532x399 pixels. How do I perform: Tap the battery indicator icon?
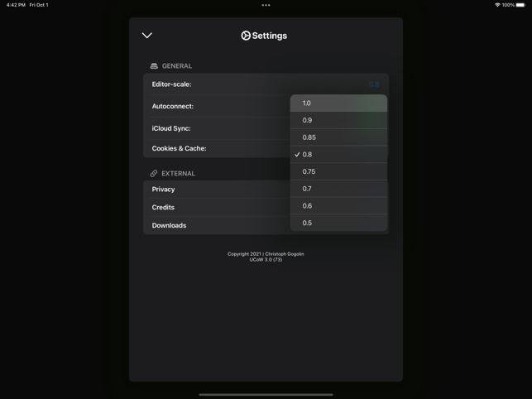(x=520, y=5)
